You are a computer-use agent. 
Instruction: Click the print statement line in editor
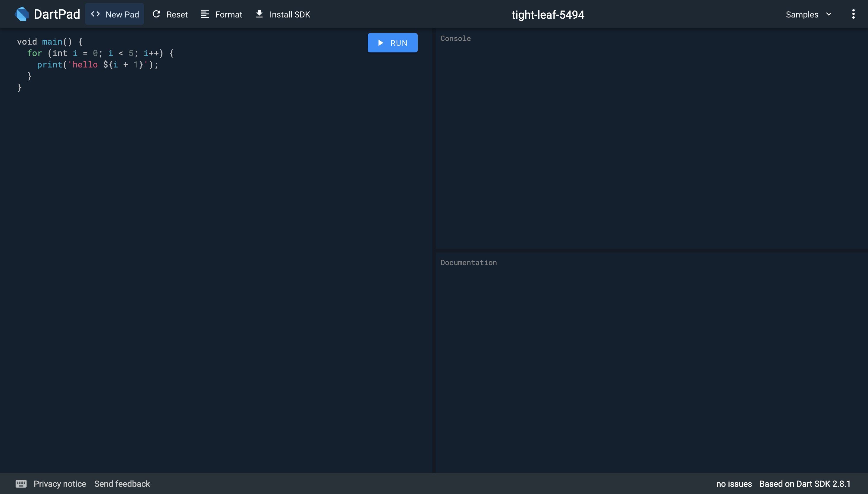point(97,64)
